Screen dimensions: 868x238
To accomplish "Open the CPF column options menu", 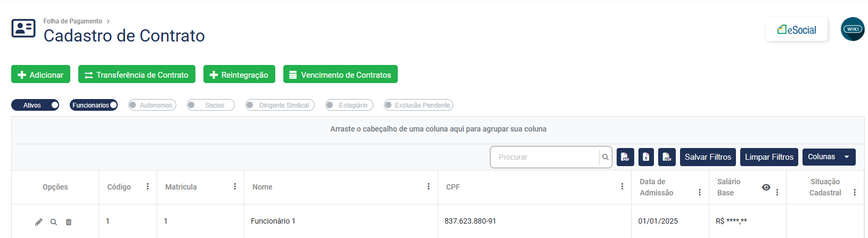I will click(x=622, y=187).
